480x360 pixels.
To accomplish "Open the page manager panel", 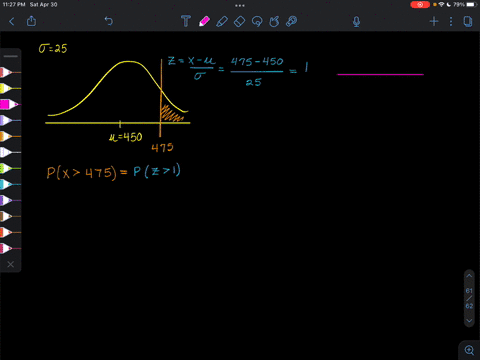I will [468, 22].
